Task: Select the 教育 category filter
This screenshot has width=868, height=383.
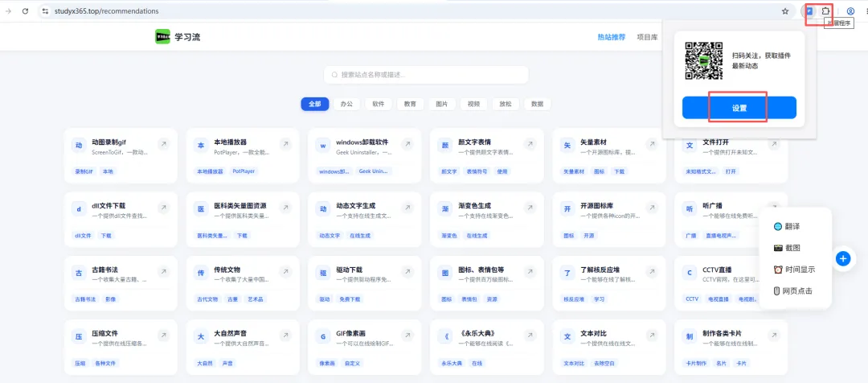Action: pyautogui.click(x=410, y=104)
